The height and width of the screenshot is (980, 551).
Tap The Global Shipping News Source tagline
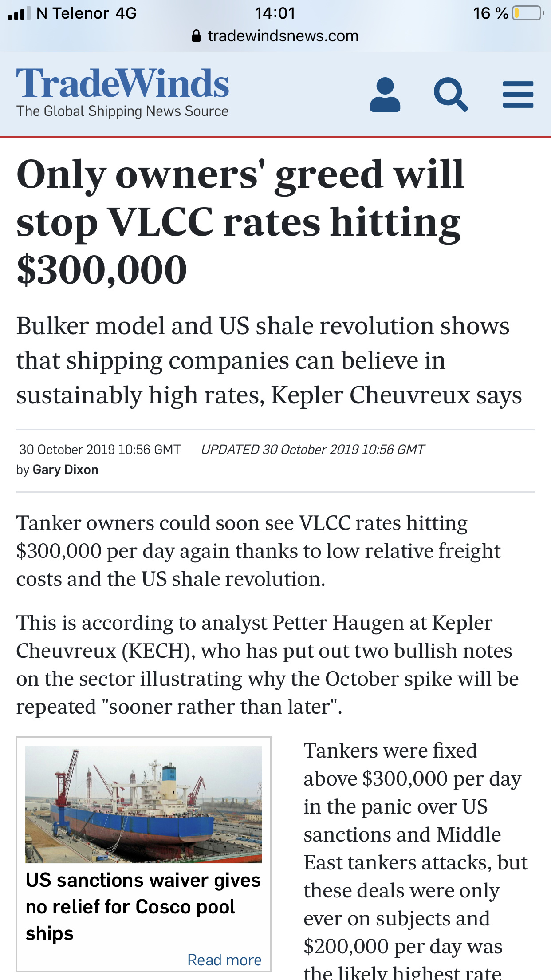pos(122,111)
